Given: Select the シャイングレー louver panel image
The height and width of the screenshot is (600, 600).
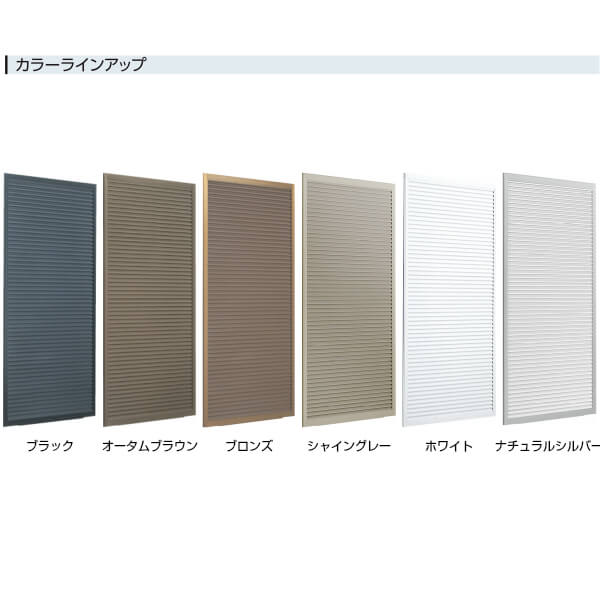Looking at the screenshot, I should click(349, 300).
